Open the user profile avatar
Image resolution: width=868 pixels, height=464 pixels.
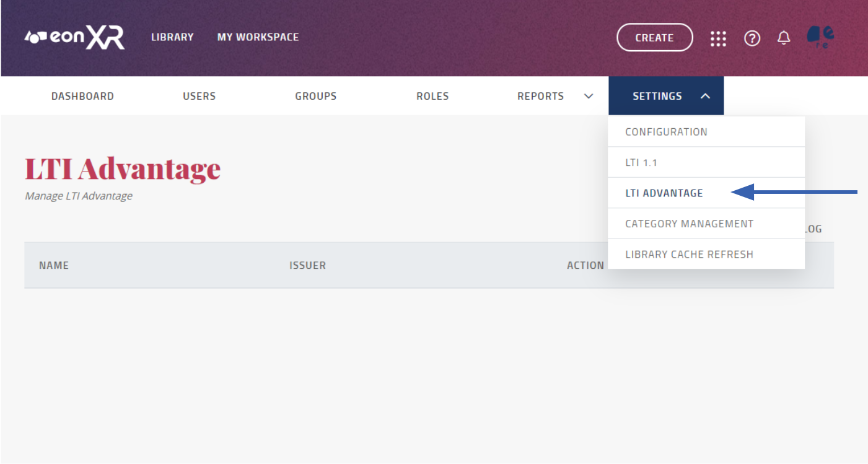(820, 38)
